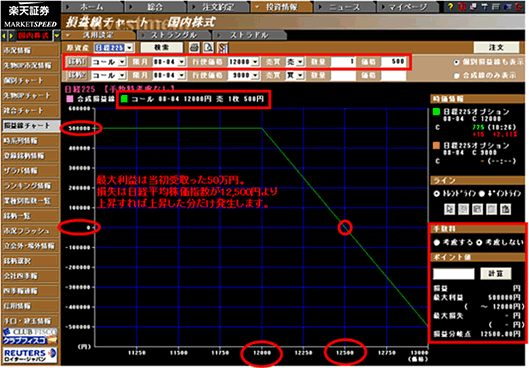Click the second line tool icon under ライン
This screenshot has height=368, width=529.
tap(464, 209)
